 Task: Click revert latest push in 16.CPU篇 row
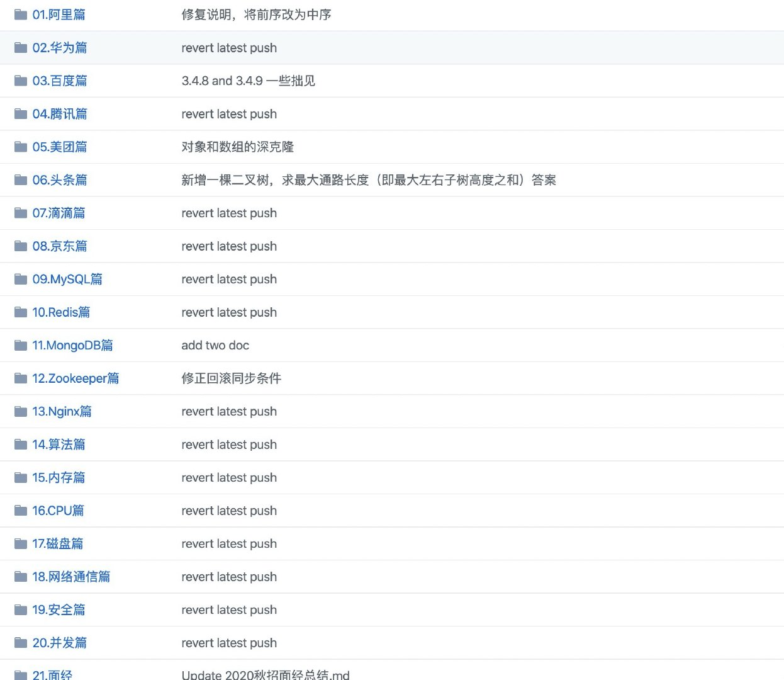click(229, 511)
